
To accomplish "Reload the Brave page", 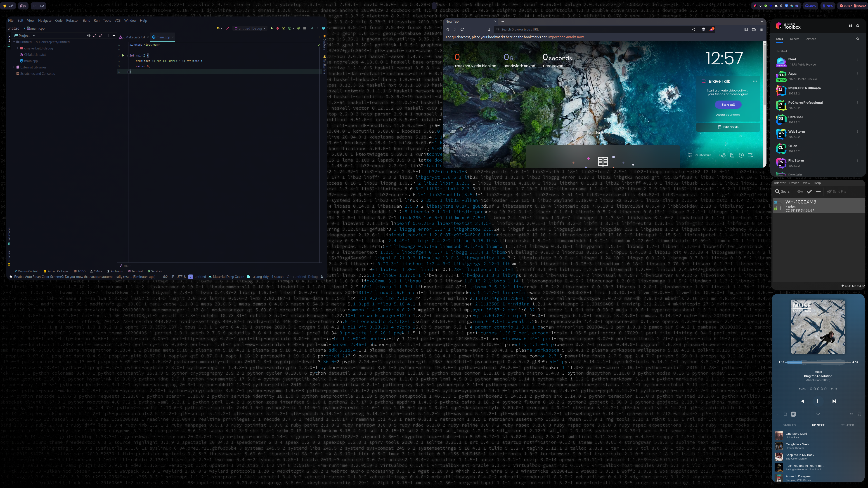I will [462, 29].
